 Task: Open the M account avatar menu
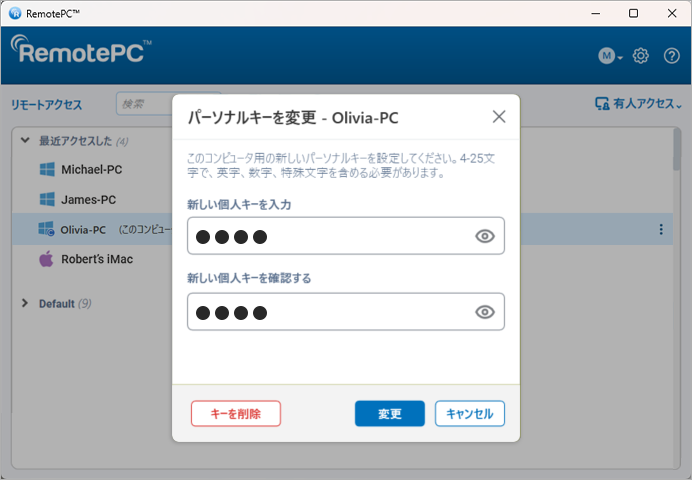(610, 56)
